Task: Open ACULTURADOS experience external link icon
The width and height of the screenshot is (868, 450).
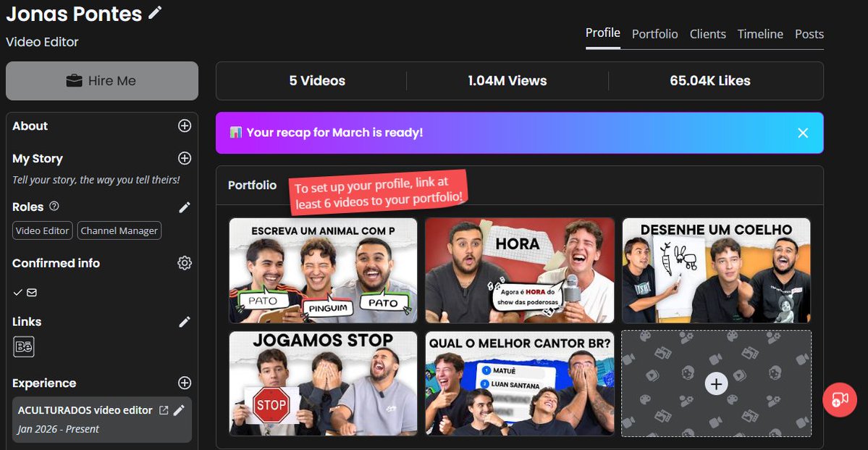Action: click(164, 410)
